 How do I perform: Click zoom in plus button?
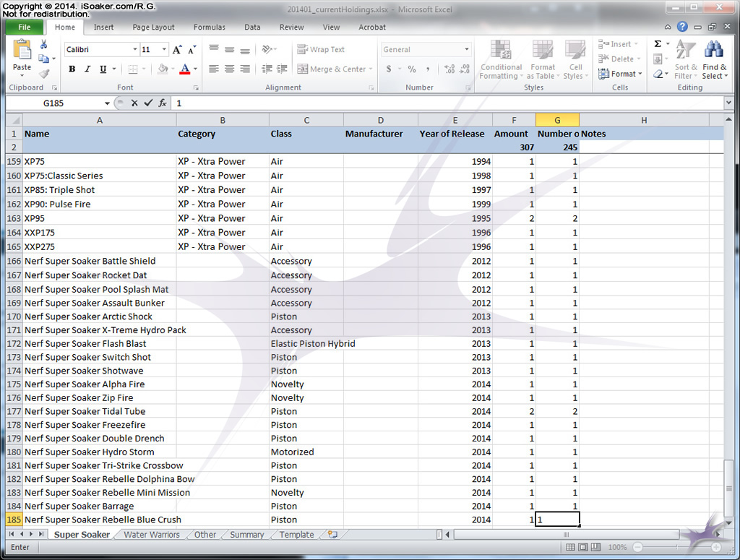(716, 547)
